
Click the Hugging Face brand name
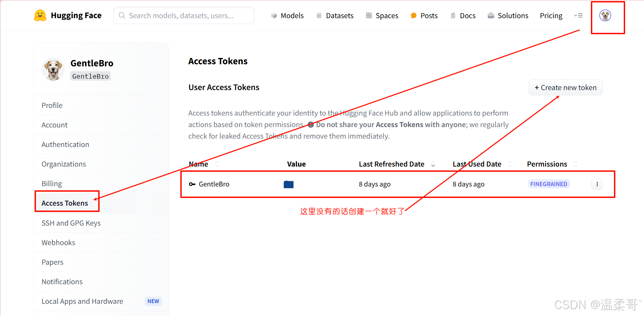[76, 15]
